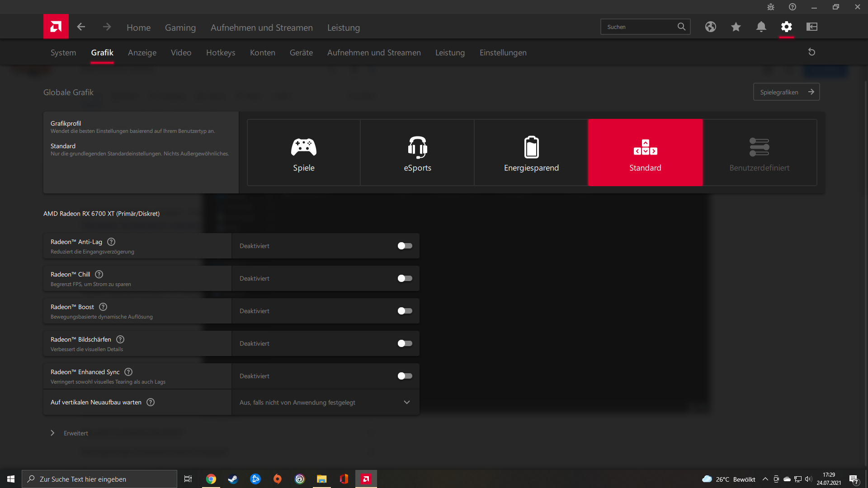Image resolution: width=868 pixels, height=488 pixels.
Task: Turn on the Radeon Chill switch
Action: pos(405,278)
